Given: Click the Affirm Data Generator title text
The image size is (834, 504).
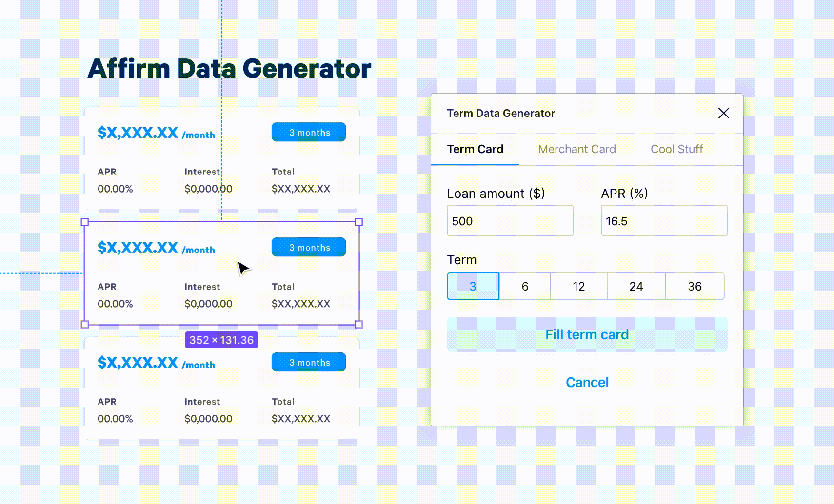Looking at the screenshot, I should tap(229, 68).
